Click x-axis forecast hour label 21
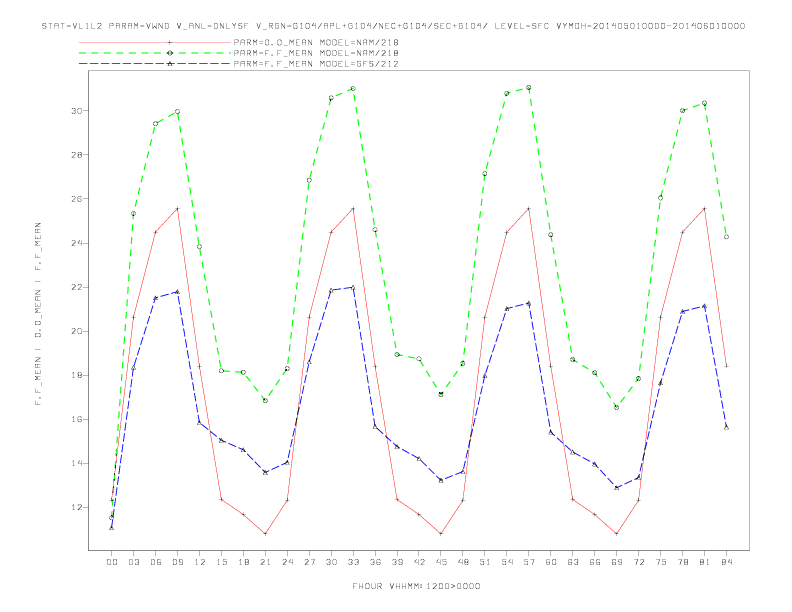792x612 pixels. tap(265, 562)
